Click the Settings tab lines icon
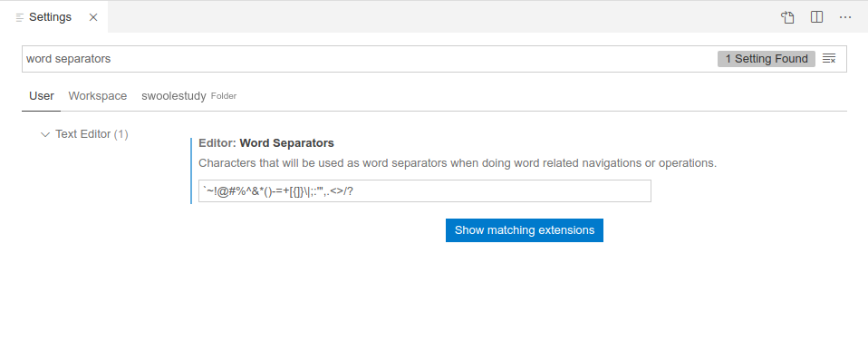 (x=20, y=18)
